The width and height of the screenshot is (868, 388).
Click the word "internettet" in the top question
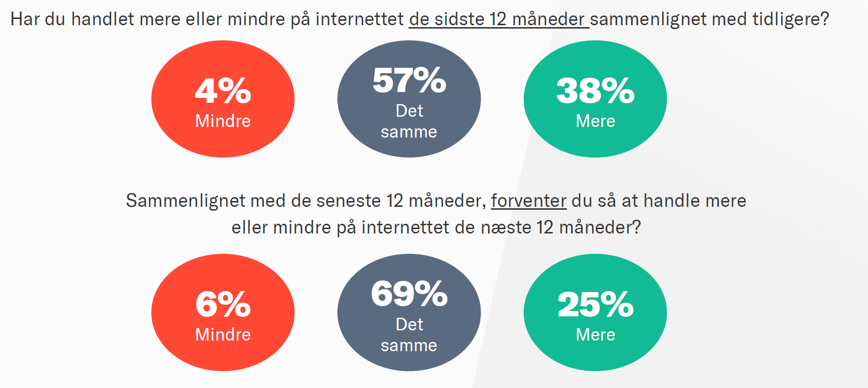pos(359,19)
